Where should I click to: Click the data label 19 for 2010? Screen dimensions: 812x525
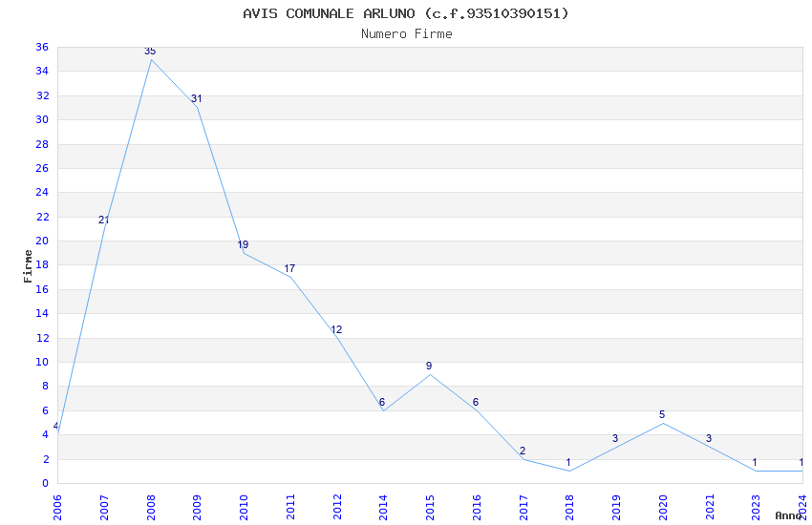(x=243, y=244)
